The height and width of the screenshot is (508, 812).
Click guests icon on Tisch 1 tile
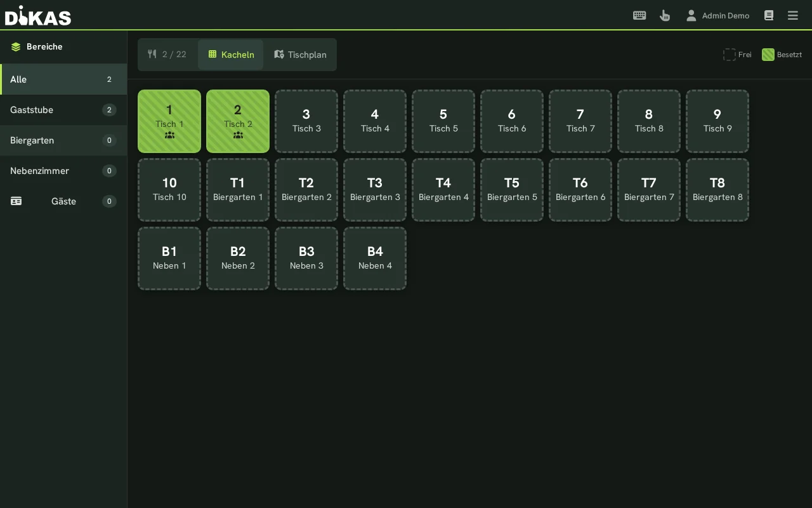click(x=169, y=135)
